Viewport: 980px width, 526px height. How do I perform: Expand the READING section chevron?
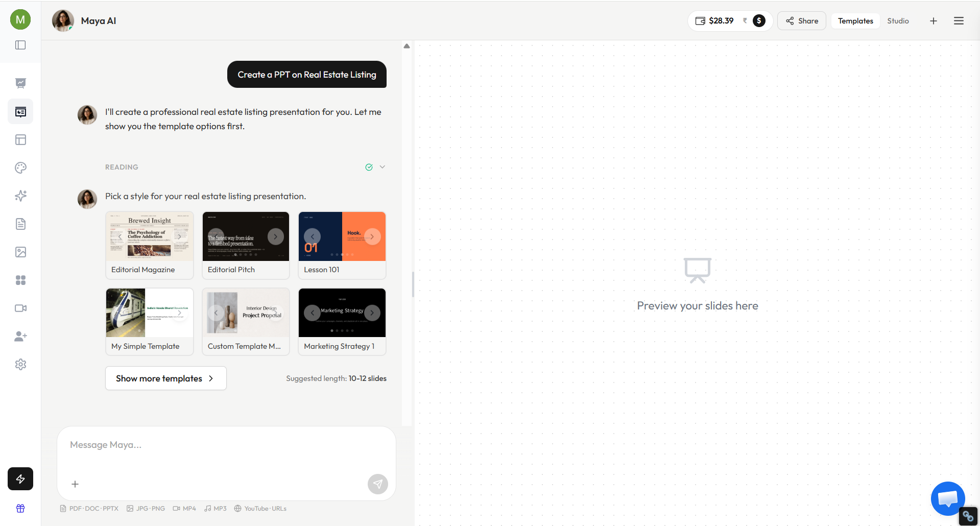(x=383, y=167)
